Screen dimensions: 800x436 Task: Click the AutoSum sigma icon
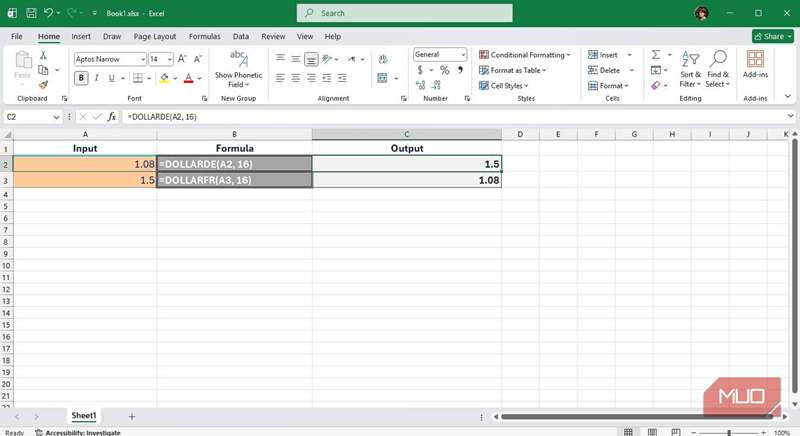pos(656,55)
